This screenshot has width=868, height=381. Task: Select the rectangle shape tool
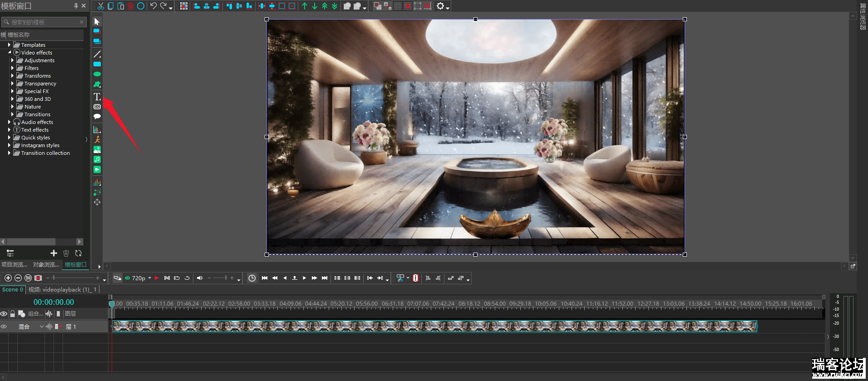pos(97,64)
